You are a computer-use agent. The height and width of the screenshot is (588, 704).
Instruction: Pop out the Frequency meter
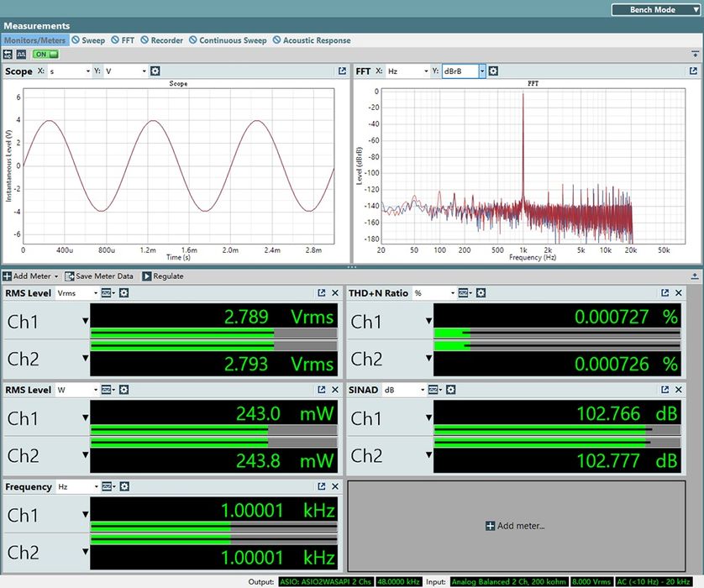(x=322, y=486)
